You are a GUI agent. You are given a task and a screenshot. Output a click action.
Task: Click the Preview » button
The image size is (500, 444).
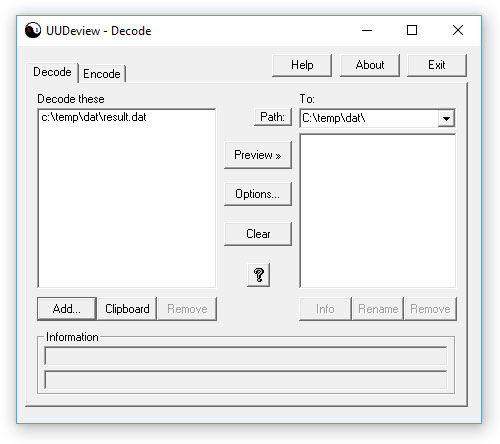coord(258,155)
